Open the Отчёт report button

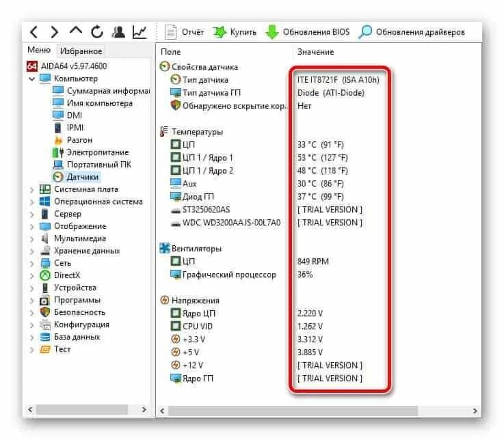click(x=184, y=32)
